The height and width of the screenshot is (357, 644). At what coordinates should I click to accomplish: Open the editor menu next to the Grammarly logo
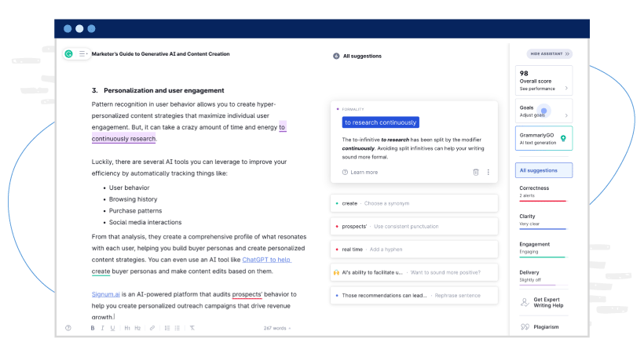(82, 54)
